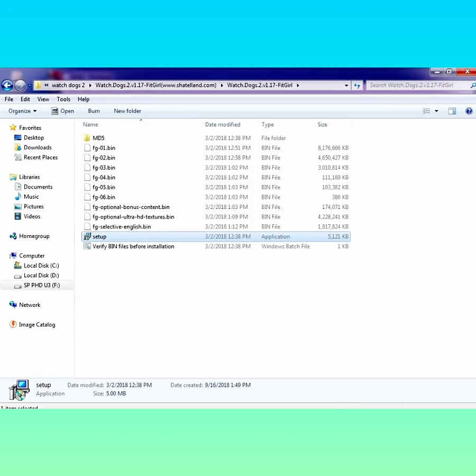Click the Watch.Dogs.2.v1.17-FitGirl(www.shatelland.com) breadcrumb
476x476 pixels.
pyautogui.click(x=155, y=85)
